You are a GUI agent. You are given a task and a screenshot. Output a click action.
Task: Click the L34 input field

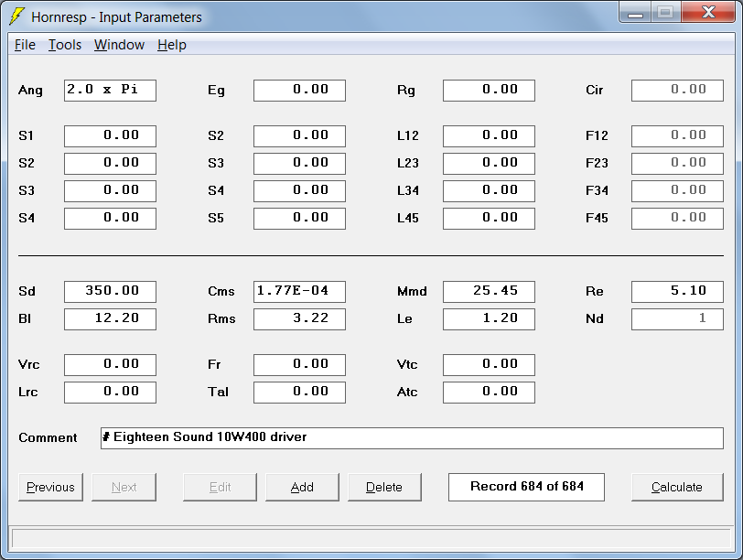[489, 191]
